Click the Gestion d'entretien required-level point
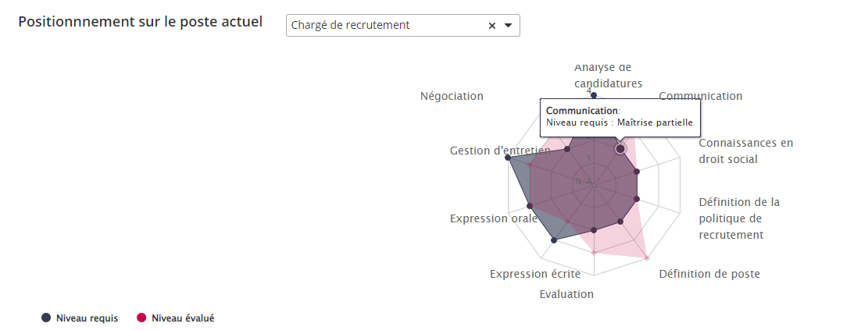Image resolution: width=868 pixels, height=330 pixels. [x=509, y=158]
